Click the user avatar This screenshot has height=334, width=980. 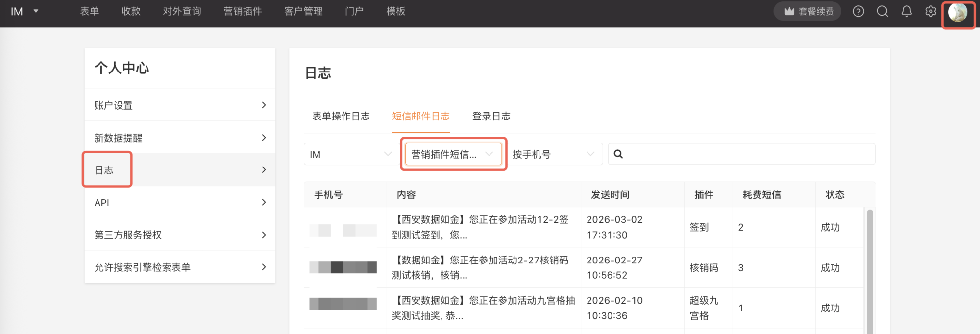tap(957, 12)
